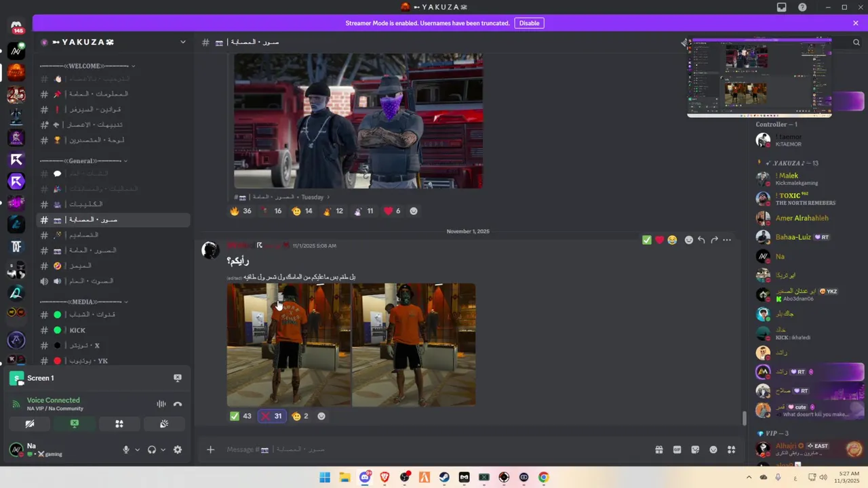Viewport: 868px width, 488px height.
Task: Click chat scrollbar thumb
Action: coord(744,418)
